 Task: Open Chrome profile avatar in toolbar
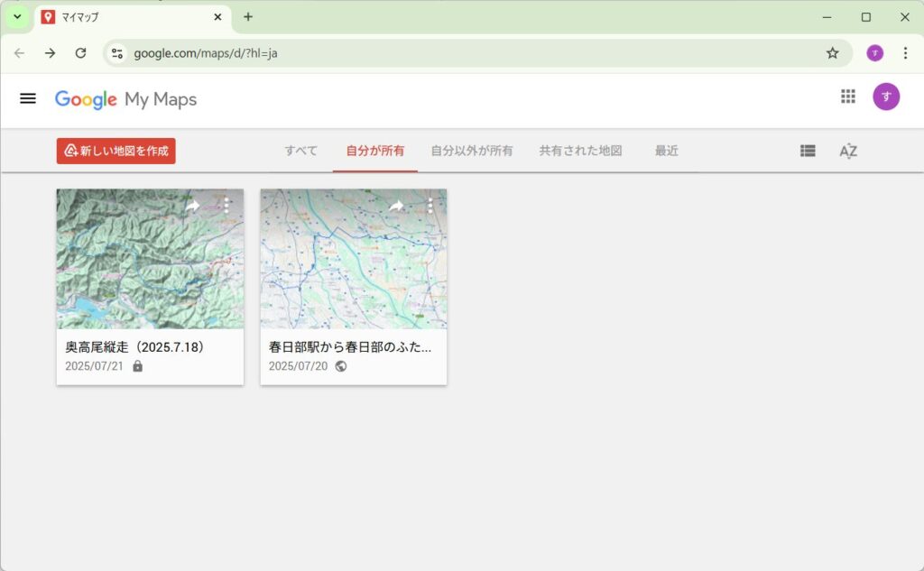[x=874, y=53]
